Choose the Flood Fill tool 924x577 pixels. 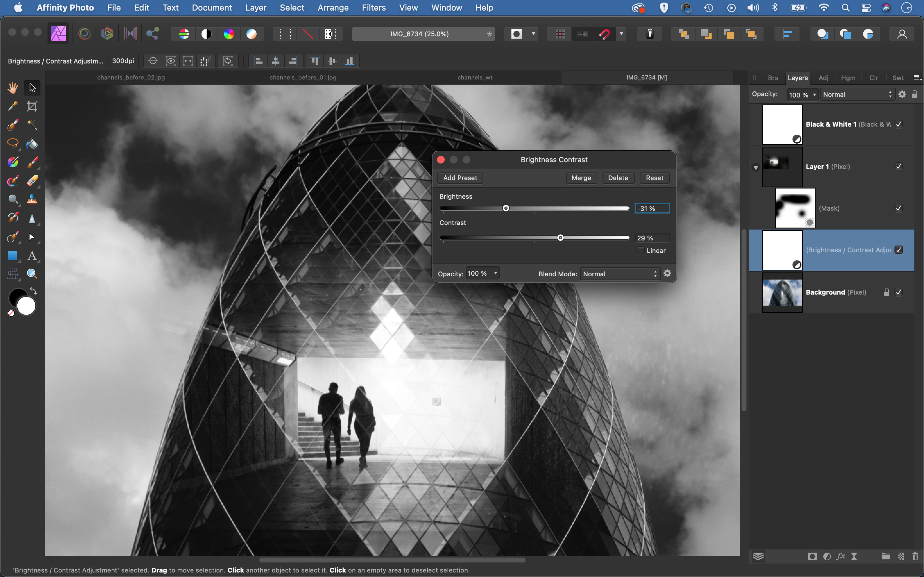pyautogui.click(x=32, y=144)
